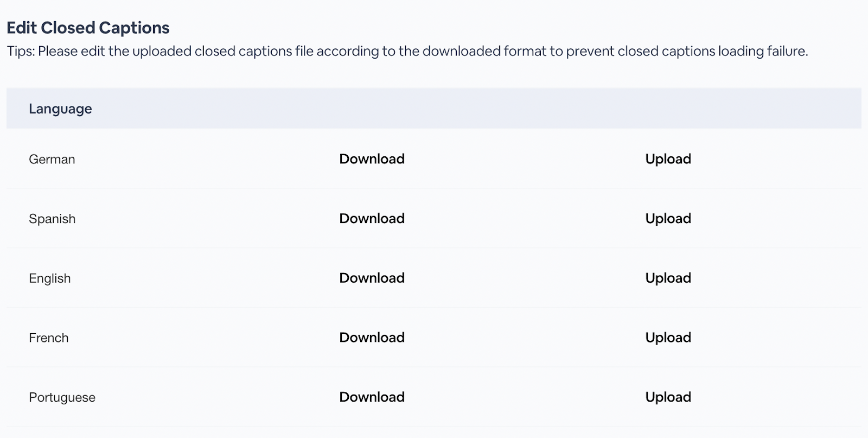The width and height of the screenshot is (868, 438).
Task: Upload a German closed captions file
Action: 668,159
